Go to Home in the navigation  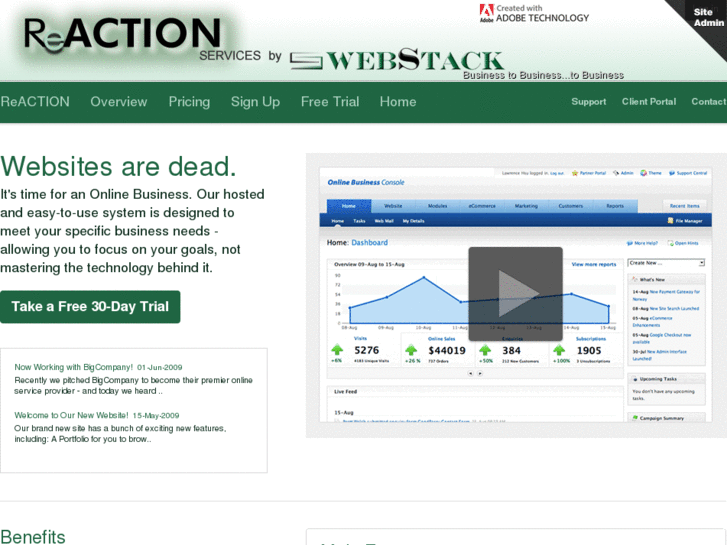pyautogui.click(x=398, y=102)
